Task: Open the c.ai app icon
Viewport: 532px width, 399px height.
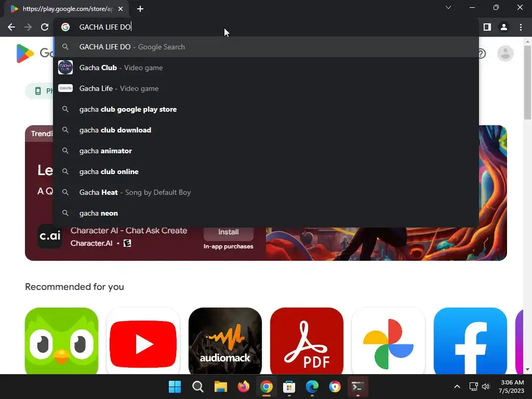Action: pyautogui.click(x=50, y=236)
